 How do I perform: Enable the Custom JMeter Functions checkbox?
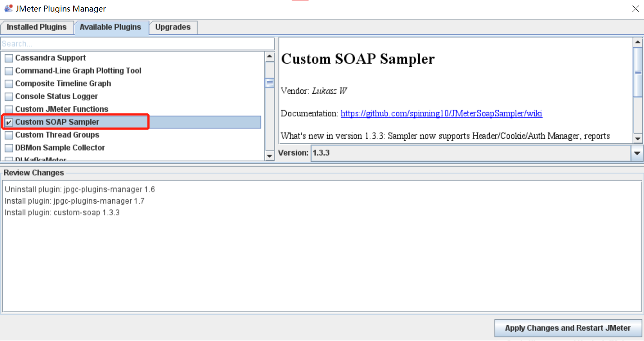9,110
